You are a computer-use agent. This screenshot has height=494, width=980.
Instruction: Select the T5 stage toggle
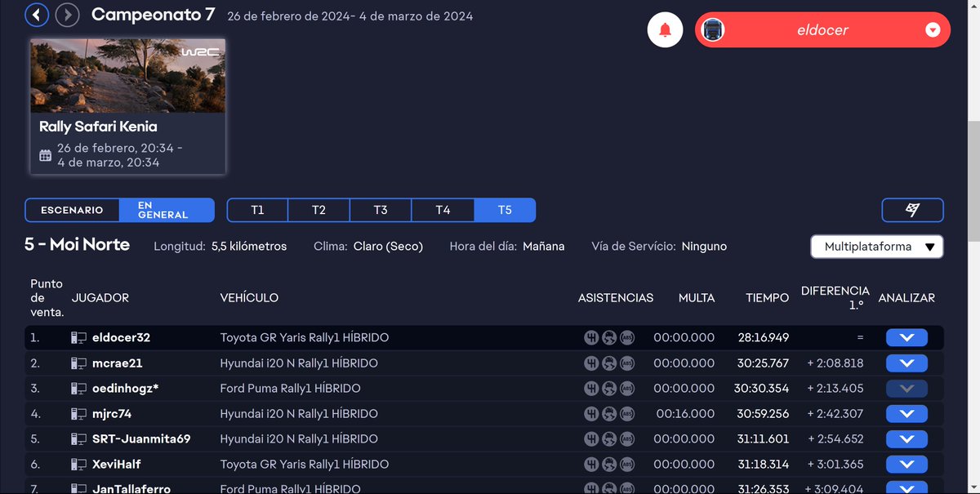pos(505,210)
